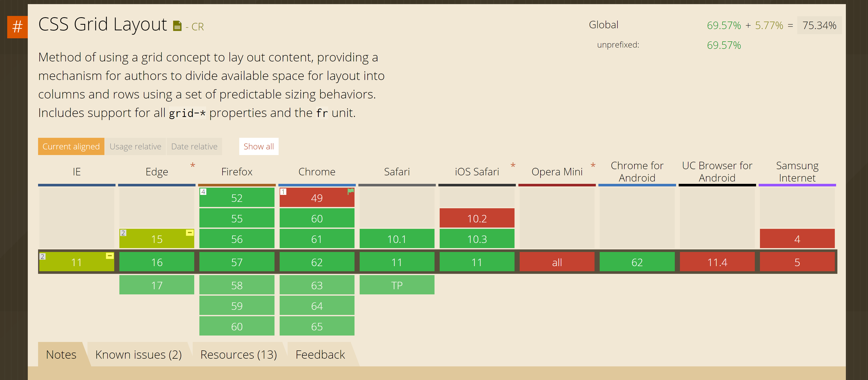This screenshot has width=868, height=380.
Task: Switch to Date relative view
Action: (x=194, y=147)
